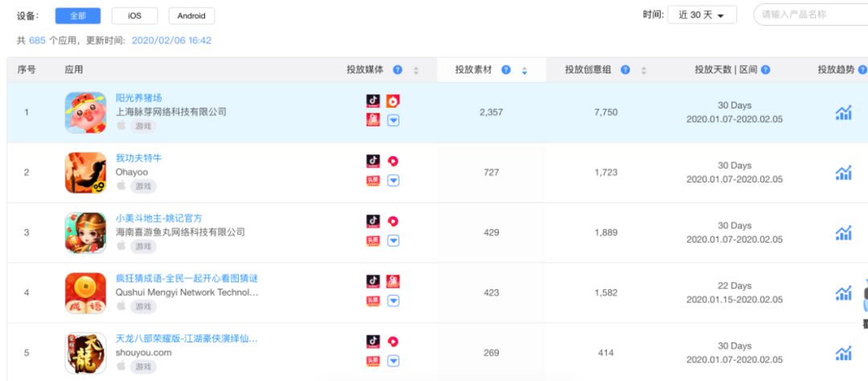Click help icon next to 投放媒体
The width and height of the screenshot is (868, 381).
point(398,70)
